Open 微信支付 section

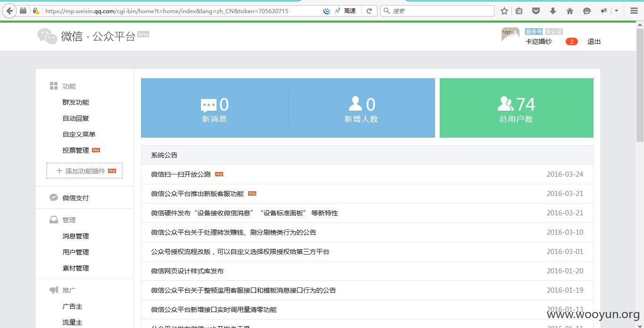(75, 198)
